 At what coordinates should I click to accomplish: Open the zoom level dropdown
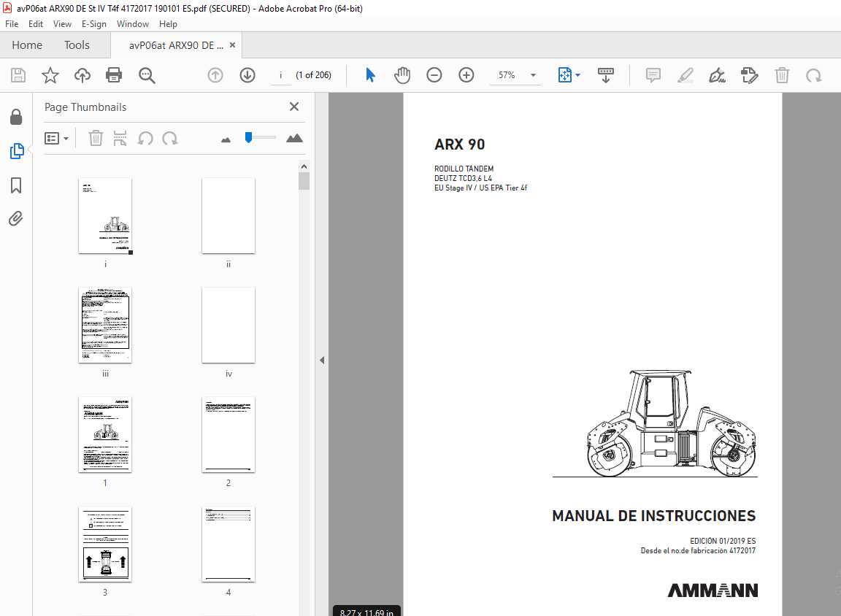[533, 75]
